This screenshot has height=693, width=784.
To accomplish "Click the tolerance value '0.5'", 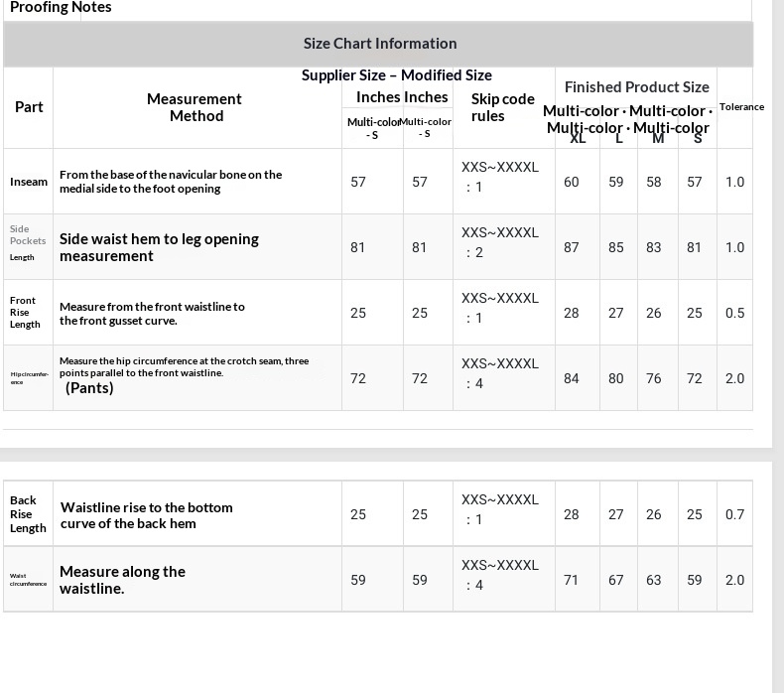I will click(734, 313).
